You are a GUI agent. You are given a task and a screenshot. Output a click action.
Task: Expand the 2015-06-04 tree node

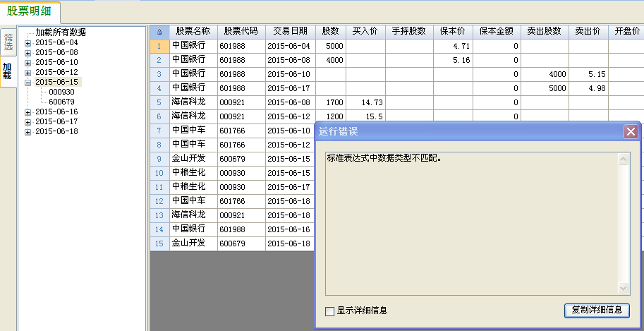[x=28, y=43]
